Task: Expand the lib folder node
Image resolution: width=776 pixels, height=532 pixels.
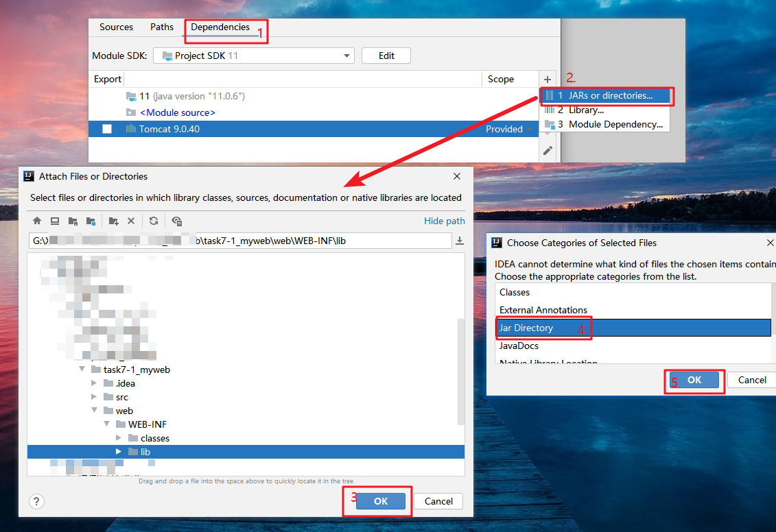Action: coord(119,452)
